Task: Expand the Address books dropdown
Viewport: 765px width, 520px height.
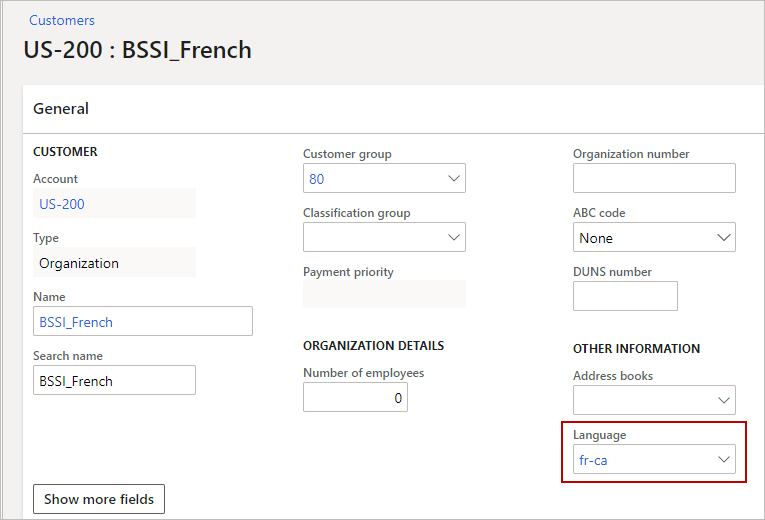Action: click(x=724, y=401)
